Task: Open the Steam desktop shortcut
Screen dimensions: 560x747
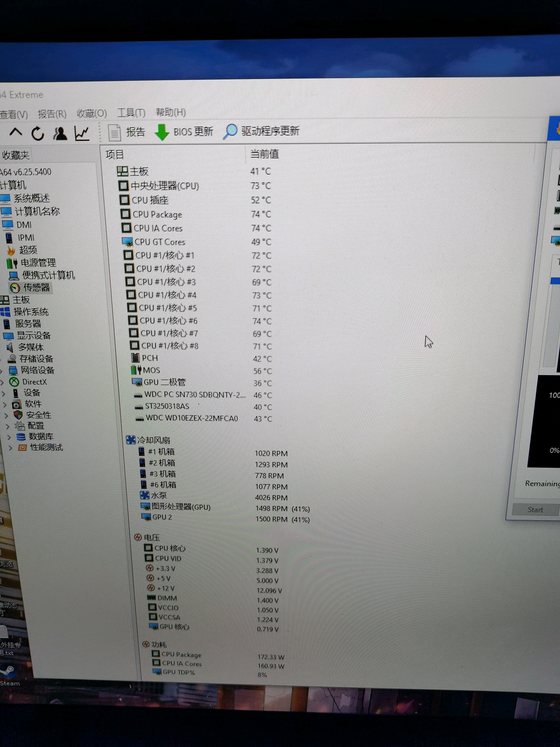Action: pyautogui.click(x=9, y=676)
